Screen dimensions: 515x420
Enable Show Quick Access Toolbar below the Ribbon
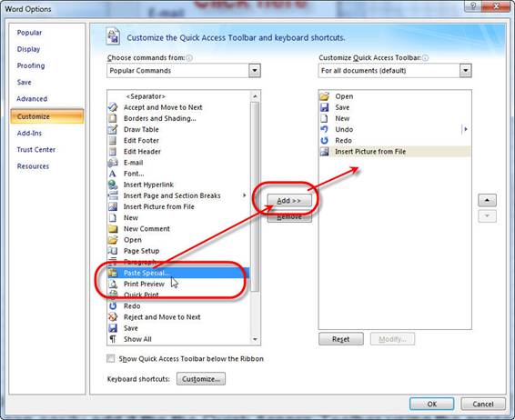click(111, 358)
